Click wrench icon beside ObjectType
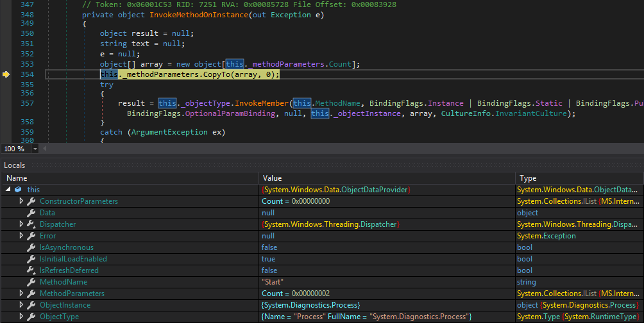 pos(31,317)
